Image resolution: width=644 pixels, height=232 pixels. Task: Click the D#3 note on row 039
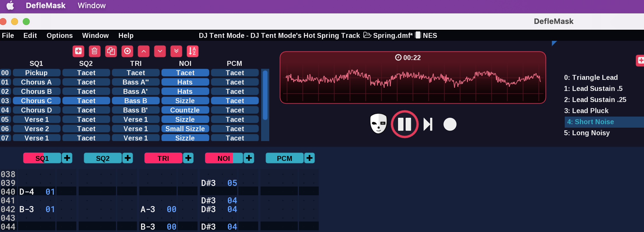click(208, 183)
